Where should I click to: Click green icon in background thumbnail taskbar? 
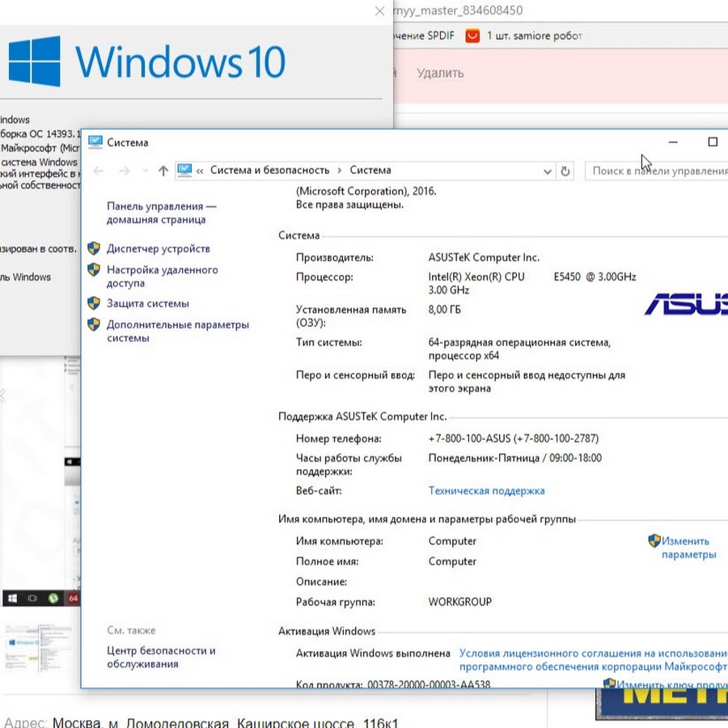53,598
